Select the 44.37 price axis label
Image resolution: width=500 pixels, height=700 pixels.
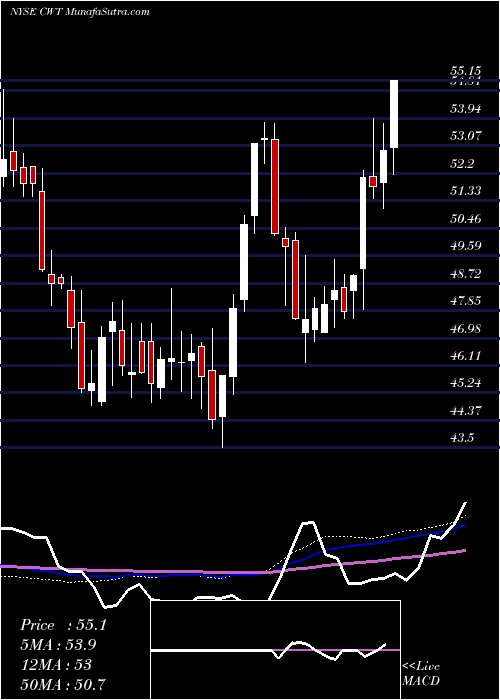(466, 411)
